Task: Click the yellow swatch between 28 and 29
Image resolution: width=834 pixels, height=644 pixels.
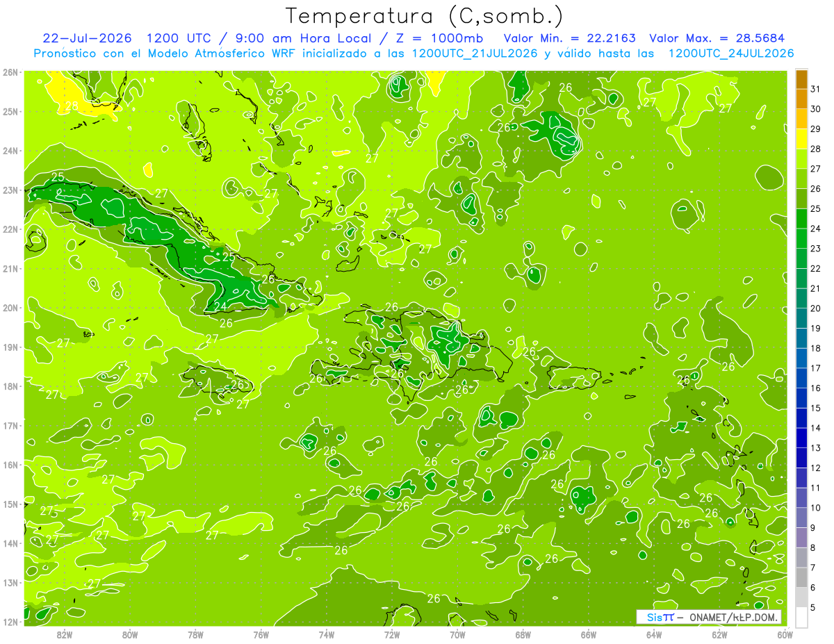Action: [801, 140]
